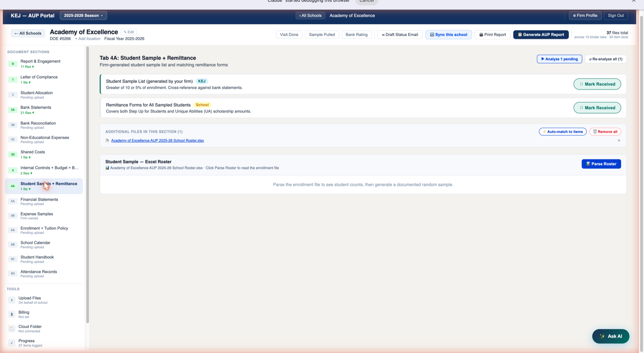This screenshot has width=644, height=353.
Task: Click the 3B Bank Reconciliation badge
Action: coord(13,125)
